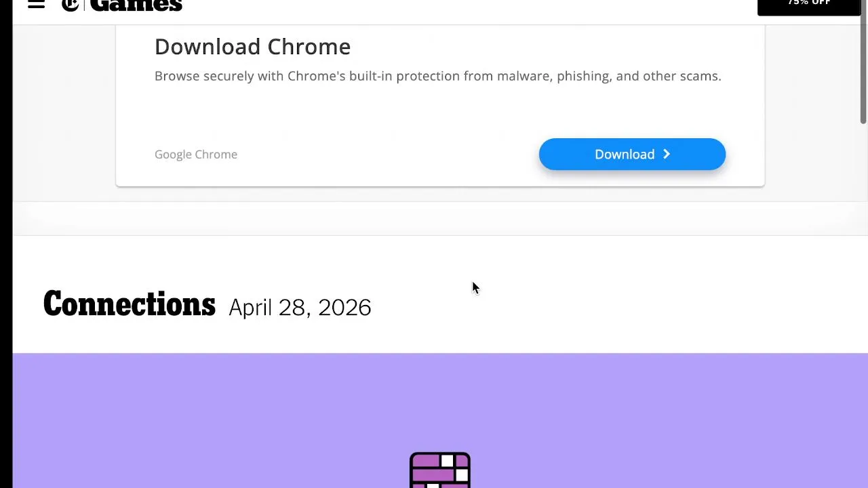This screenshot has height=488, width=868.
Task: Click the Connections purple grid icon
Action: 439,470
